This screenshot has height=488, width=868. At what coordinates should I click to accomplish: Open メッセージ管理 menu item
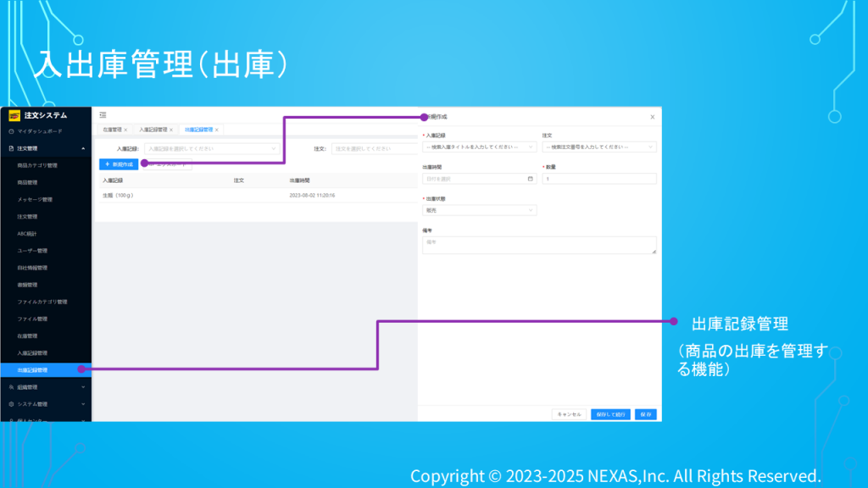click(x=35, y=200)
